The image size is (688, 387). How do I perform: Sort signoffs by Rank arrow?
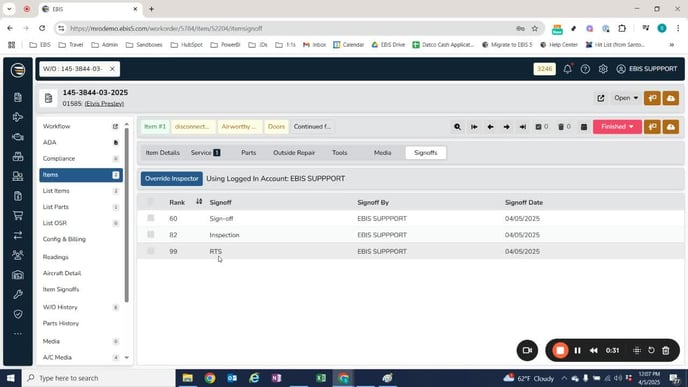tap(199, 201)
